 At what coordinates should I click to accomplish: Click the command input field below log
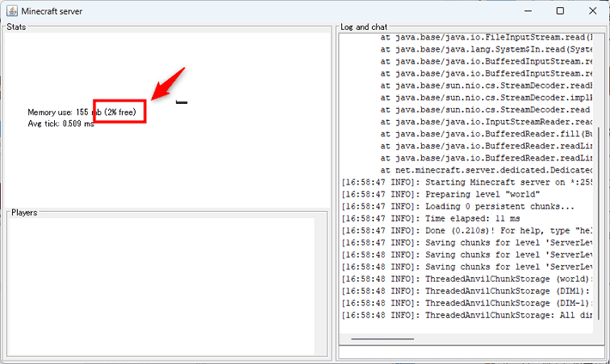(472, 352)
